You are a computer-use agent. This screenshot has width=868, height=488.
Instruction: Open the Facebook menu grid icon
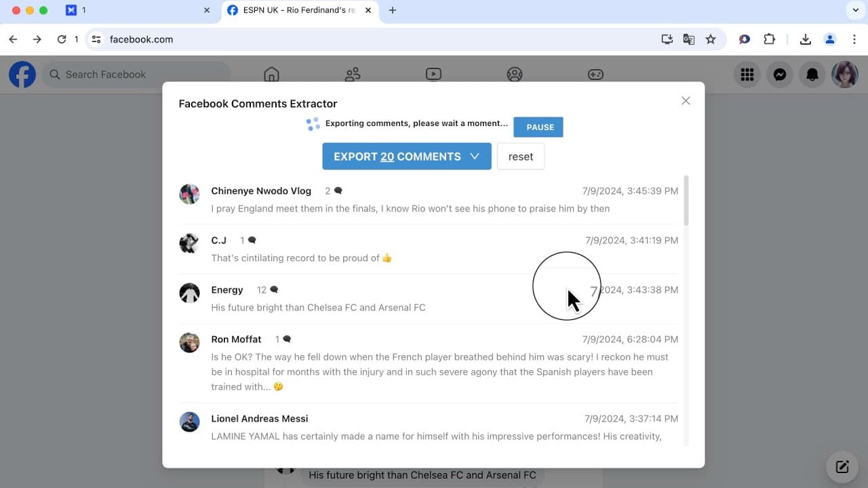point(747,75)
